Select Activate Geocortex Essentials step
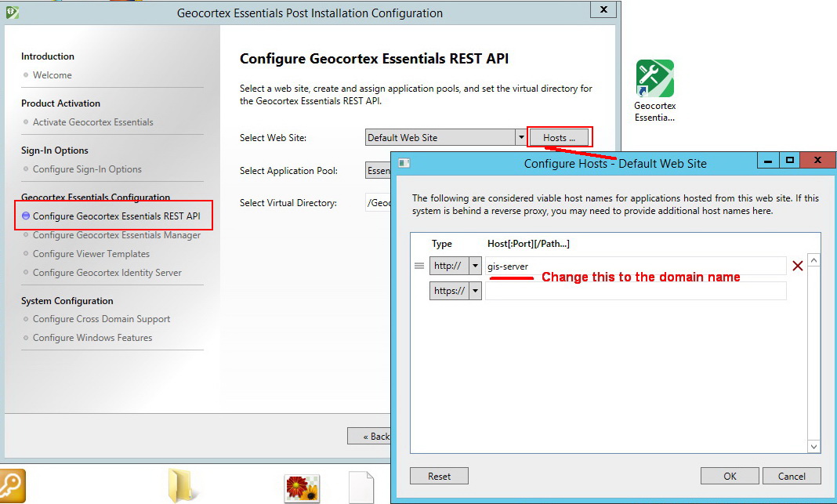Image resolution: width=837 pixels, height=504 pixels. (x=93, y=122)
